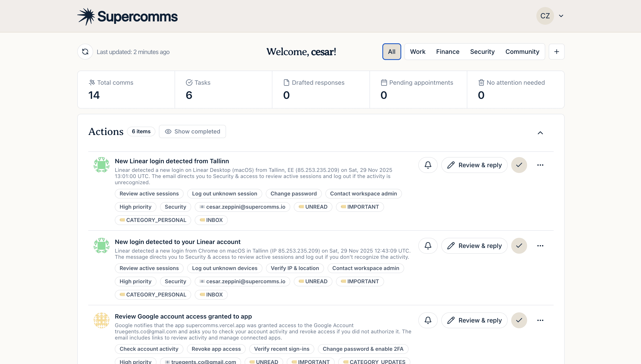The height and width of the screenshot is (364, 641).
Task: Select the Finance category tab
Action: click(x=447, y=51)
